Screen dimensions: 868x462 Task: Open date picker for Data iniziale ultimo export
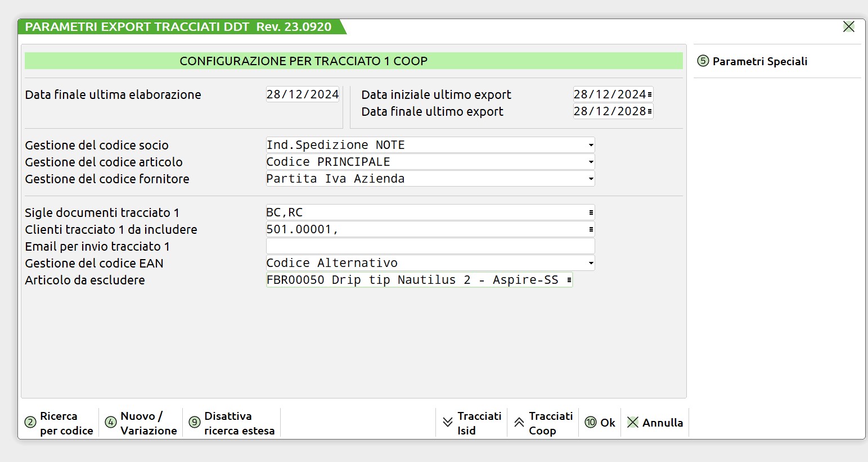coord(650,94)
